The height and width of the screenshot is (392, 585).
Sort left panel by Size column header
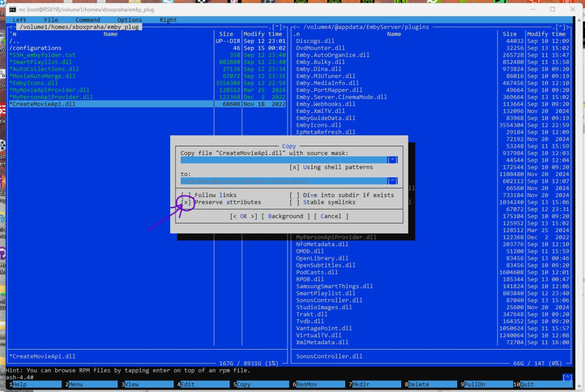[226, 34]
